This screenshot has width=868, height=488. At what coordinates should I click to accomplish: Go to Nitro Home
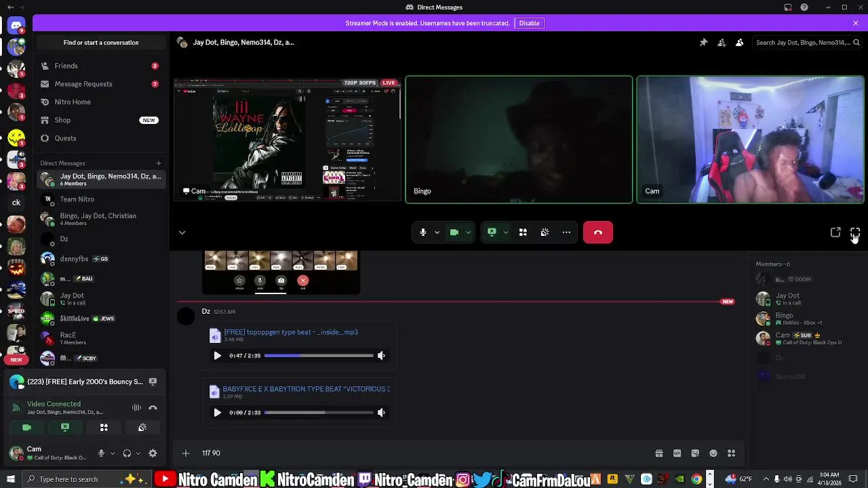coord(100,102)
